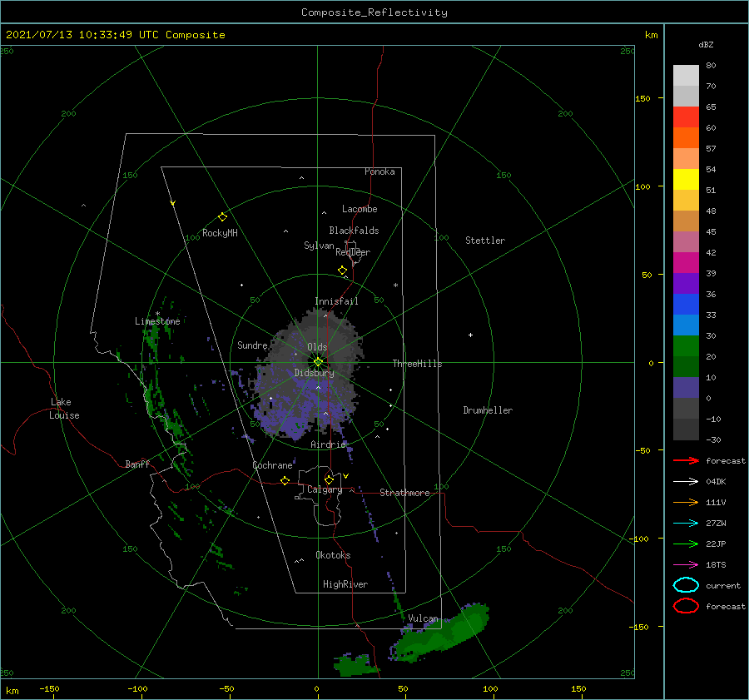Click the cyan 27ZW arrow in legend
This screenshot has width=749, height=700.
pyautogui.click(x=686, y=524)
